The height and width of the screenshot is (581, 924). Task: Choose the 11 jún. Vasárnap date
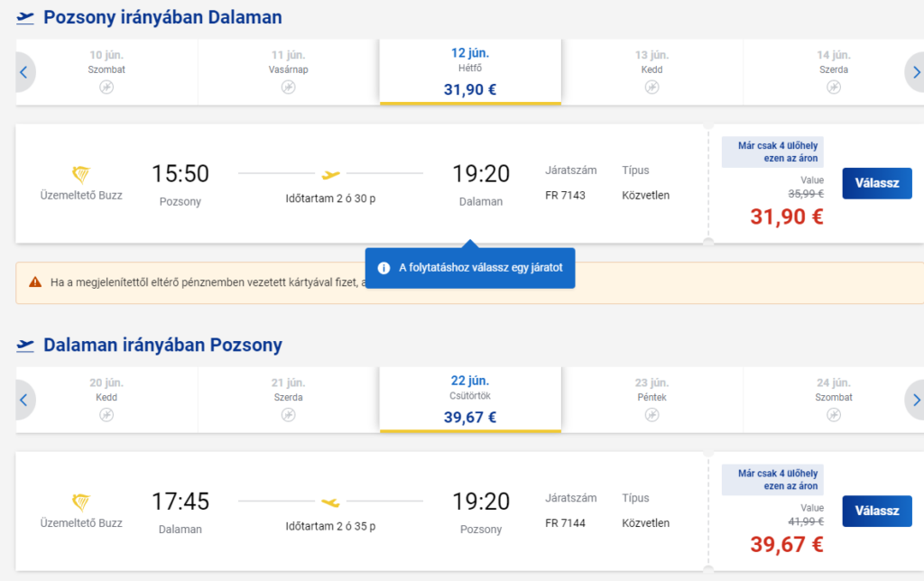coord(288,72)
